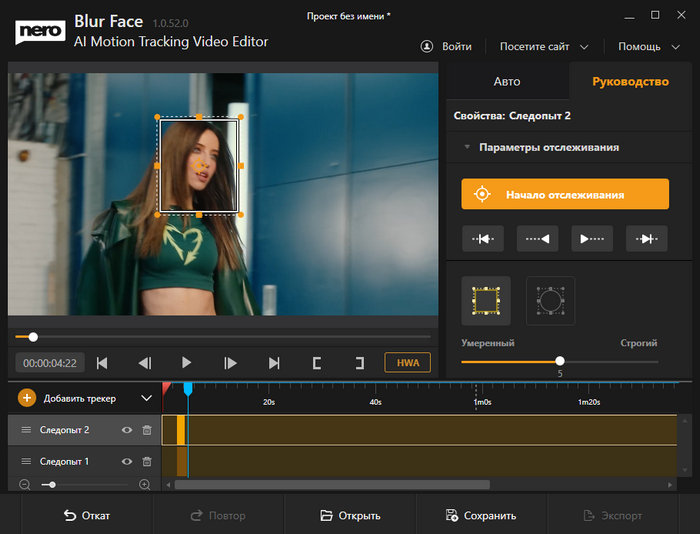This screenshot has height=534, width=700.
Task: Collapse Параметры отслеживания section
Action: coord(466,147)
